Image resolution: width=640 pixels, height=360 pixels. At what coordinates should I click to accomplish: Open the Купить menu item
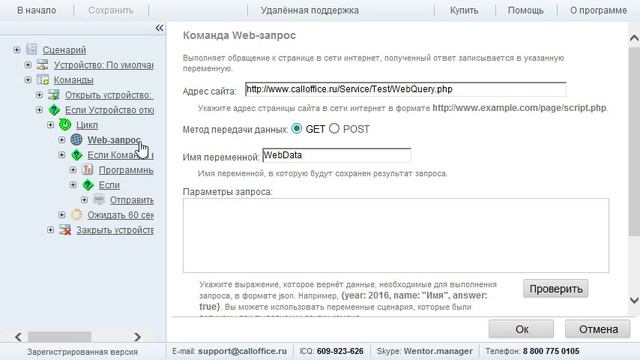[x=464, y=10]
